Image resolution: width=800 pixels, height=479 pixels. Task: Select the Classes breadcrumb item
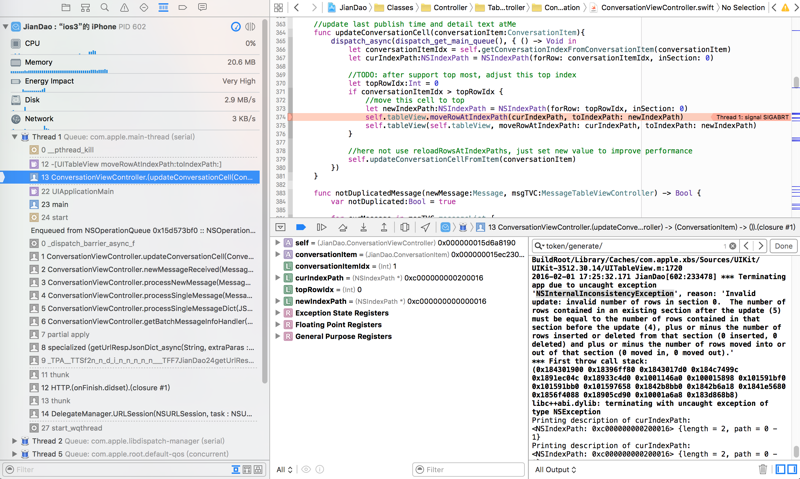(x=400, y=7)
